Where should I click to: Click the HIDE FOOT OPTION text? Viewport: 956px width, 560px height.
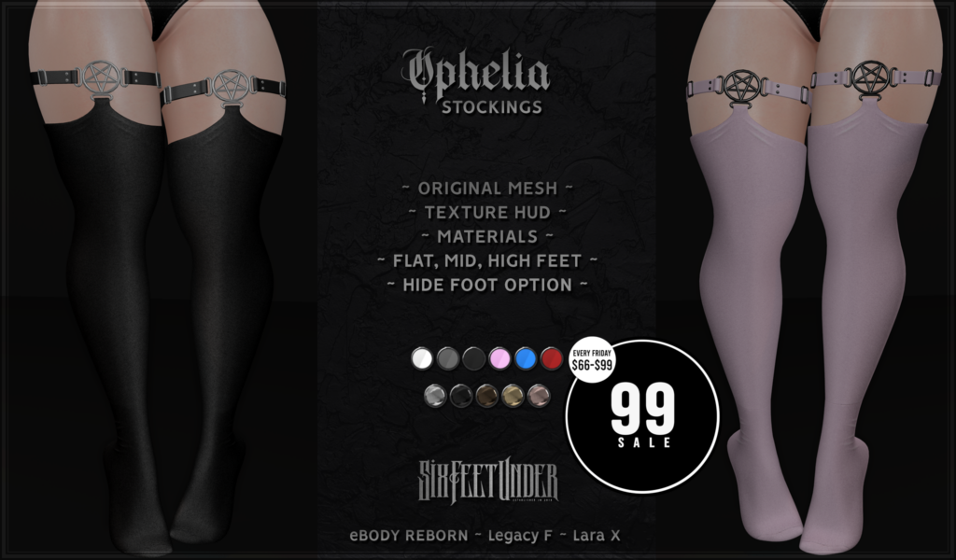[487, 286]
